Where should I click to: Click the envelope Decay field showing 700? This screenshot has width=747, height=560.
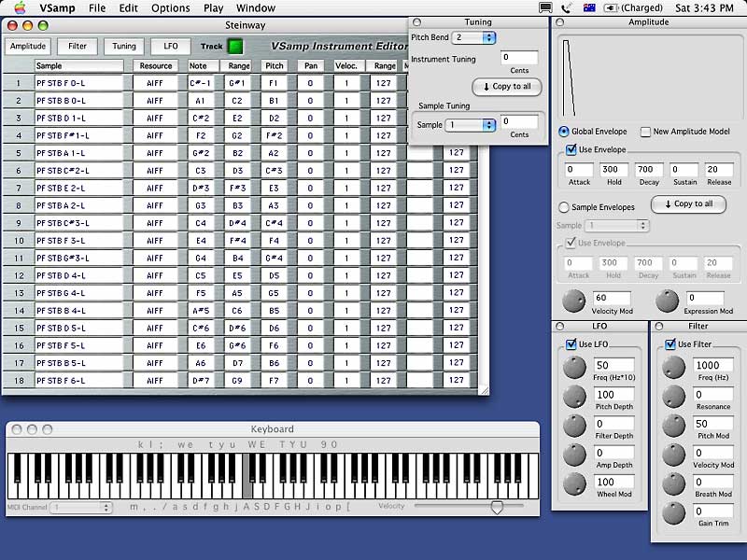click(649, 170)
